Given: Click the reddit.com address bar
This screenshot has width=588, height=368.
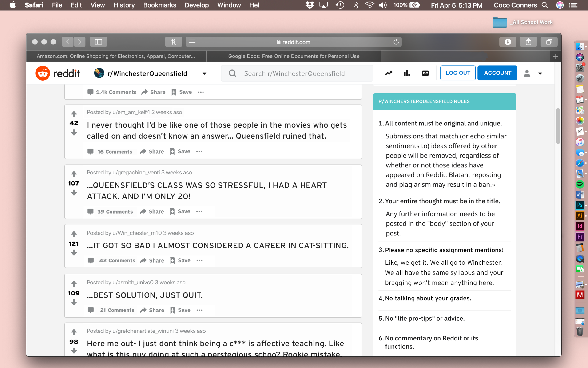Looking at the screenshot, I should point(294,42).
